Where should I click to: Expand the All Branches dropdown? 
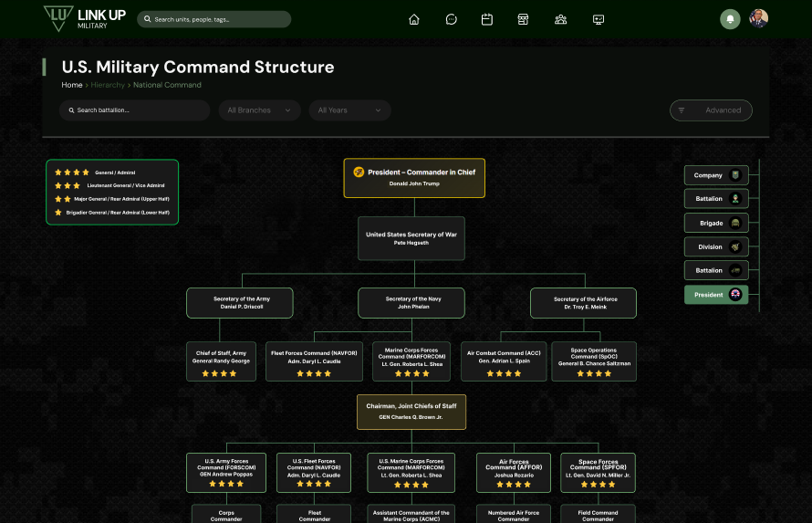pos(259,110)
